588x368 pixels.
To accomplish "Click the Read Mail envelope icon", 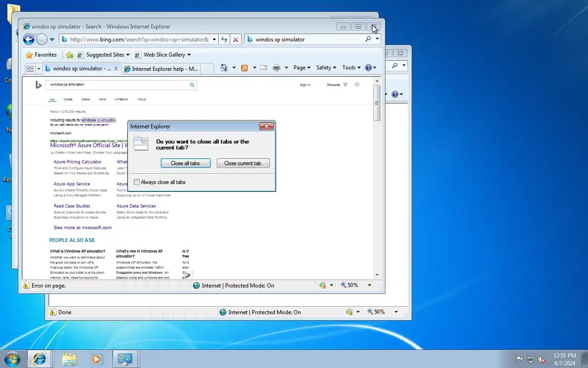I will click(264, 68).
